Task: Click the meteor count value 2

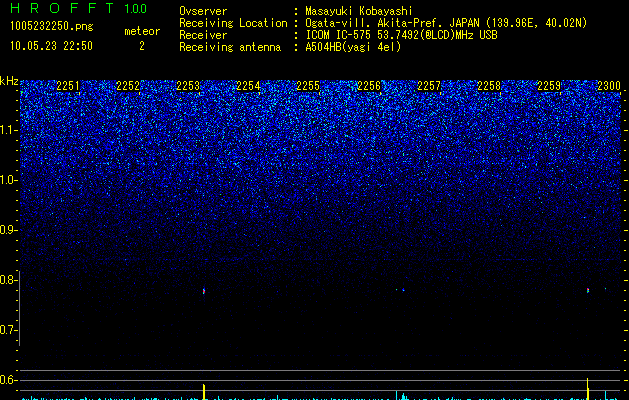Action: [142, 46]
